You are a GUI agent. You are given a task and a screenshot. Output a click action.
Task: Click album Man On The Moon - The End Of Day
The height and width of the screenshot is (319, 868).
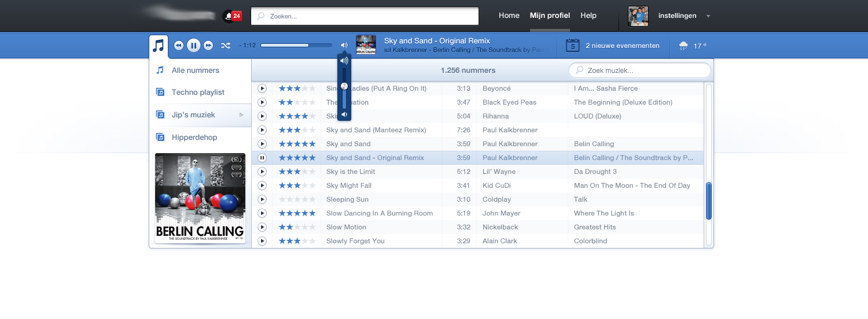pos(632,186)
